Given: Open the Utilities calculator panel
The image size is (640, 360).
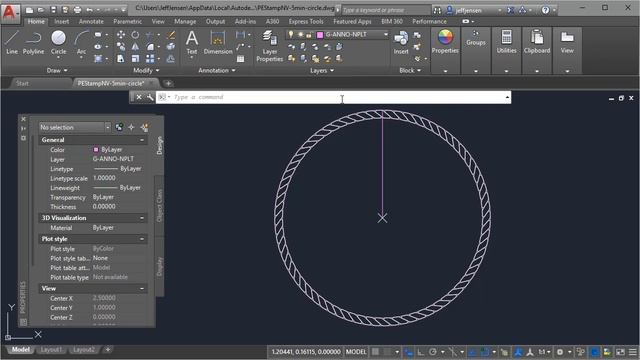Looking at the screenshot, I should point(507,42).
